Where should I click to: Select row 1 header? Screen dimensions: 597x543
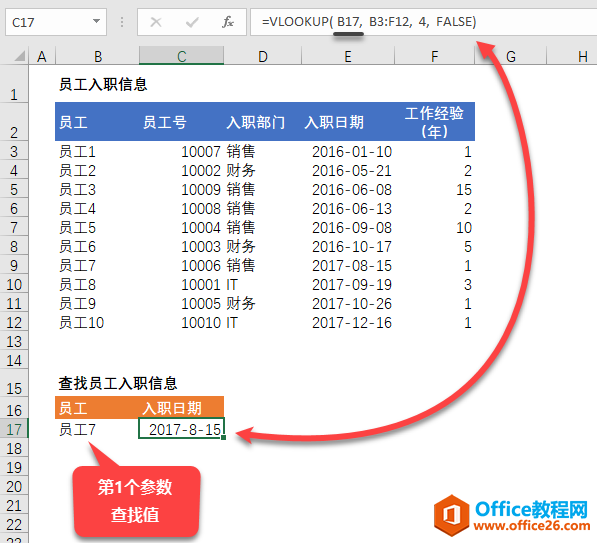(x=14, y=84)
